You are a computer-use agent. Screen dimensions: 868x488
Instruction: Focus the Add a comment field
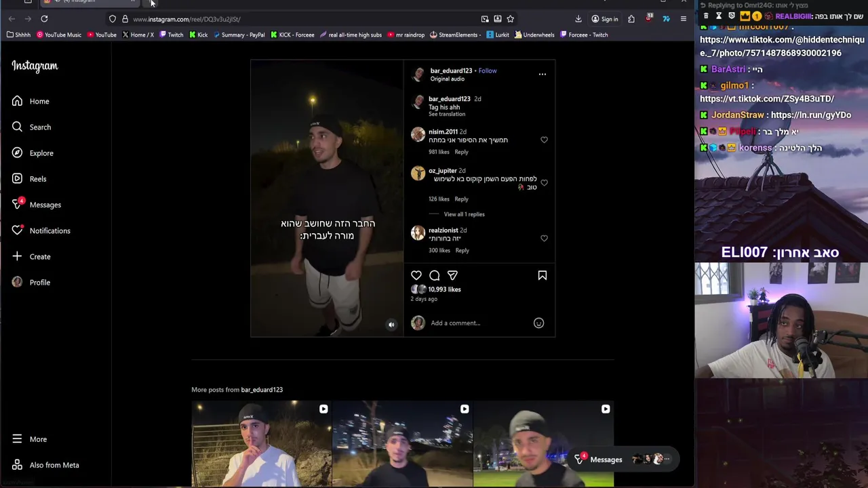tap(480, 323)
